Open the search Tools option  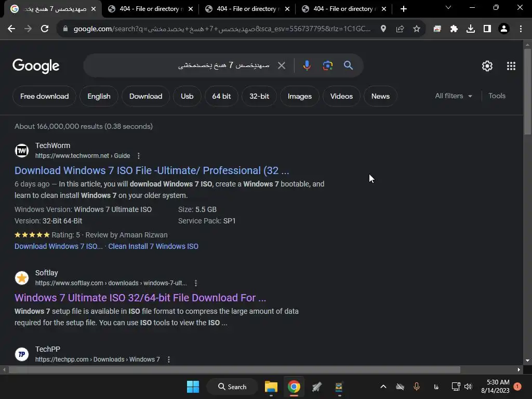click(497, 96)
